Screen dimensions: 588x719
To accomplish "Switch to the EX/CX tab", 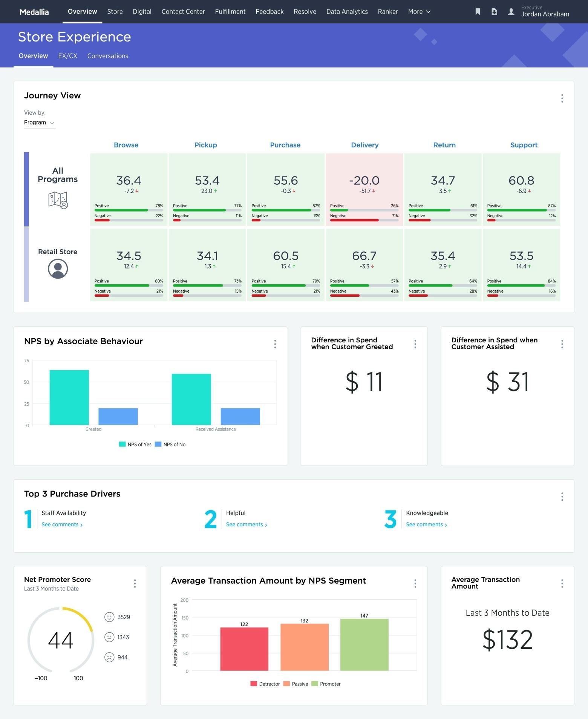I will (67, 56).
